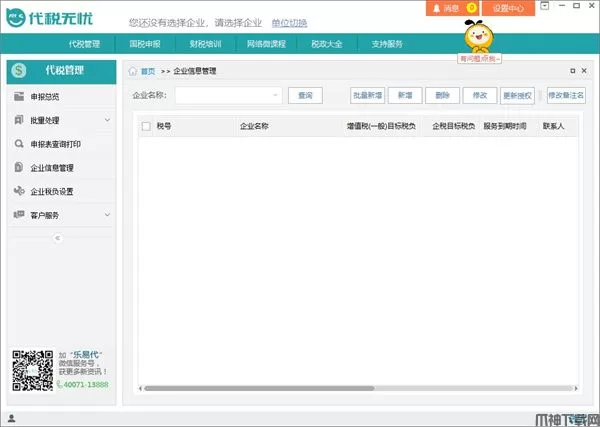Collapse the sidebar with the double-arrow button
600x427 pixels.
click(58, 238)
